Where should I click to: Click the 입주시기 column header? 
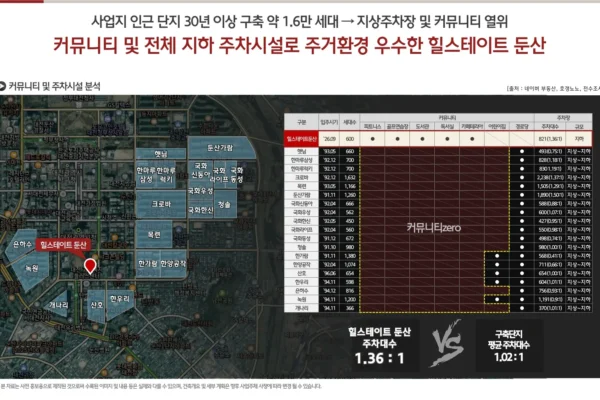[x=329, y=122]
